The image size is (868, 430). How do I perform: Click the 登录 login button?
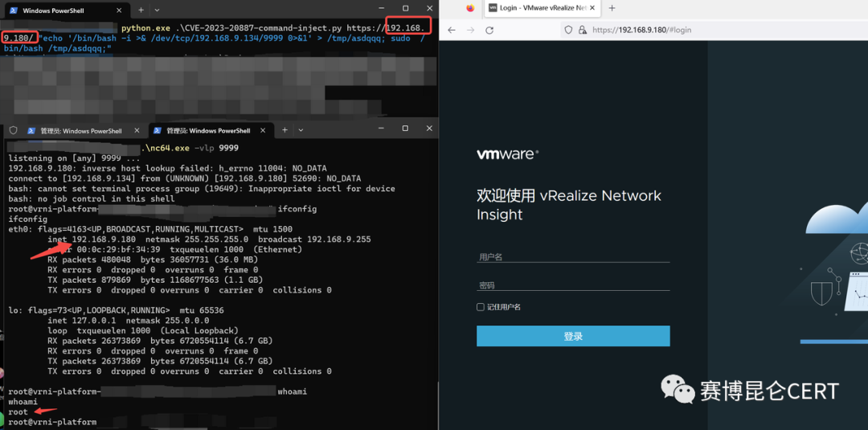[x=573, y=336]
